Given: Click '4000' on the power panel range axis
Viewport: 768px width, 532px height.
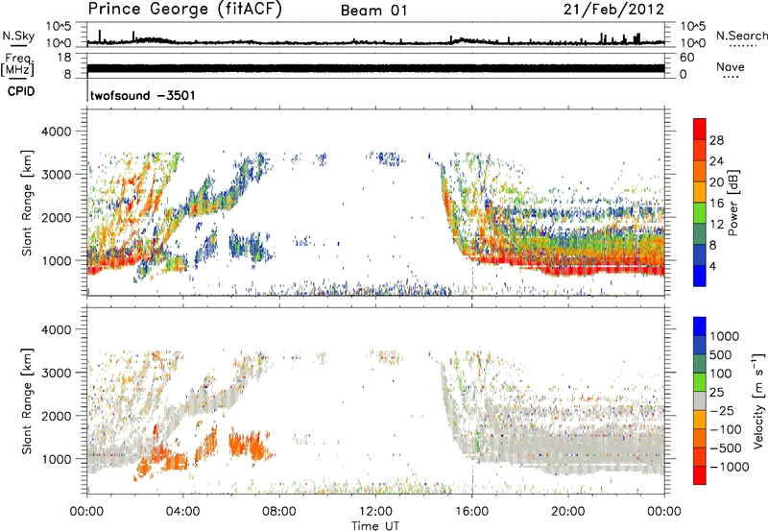Looking at the screenshot, I should point(56,132).
